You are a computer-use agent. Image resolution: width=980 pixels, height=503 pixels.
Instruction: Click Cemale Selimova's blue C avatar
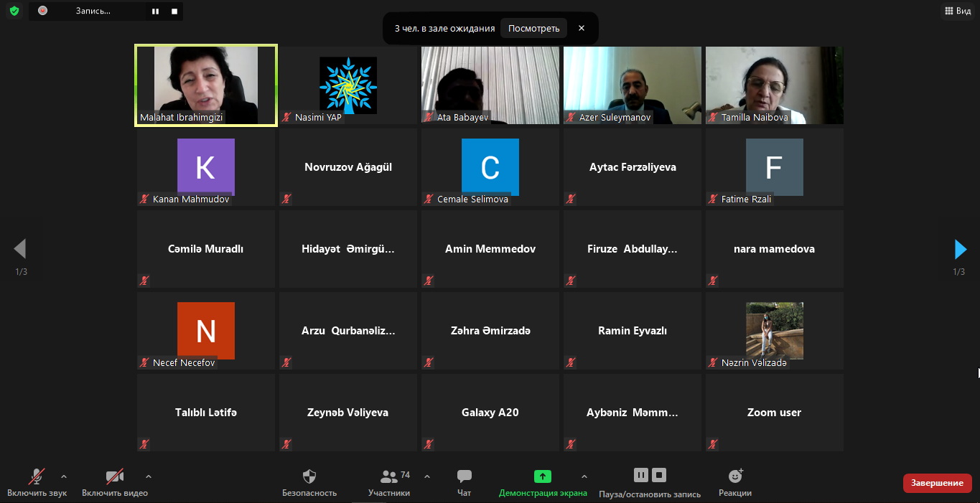pos(490,167)
